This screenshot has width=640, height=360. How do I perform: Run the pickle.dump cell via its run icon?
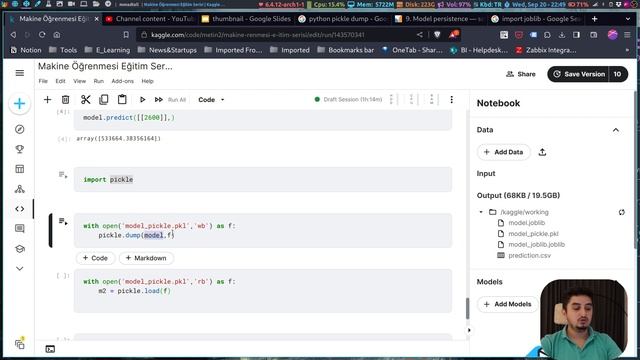(63, 222)
